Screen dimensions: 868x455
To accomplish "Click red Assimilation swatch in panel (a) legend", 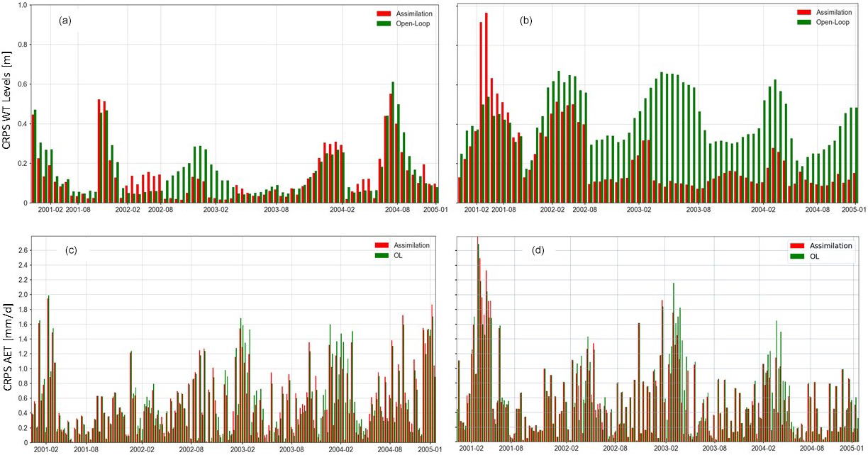I will point(384,13).
